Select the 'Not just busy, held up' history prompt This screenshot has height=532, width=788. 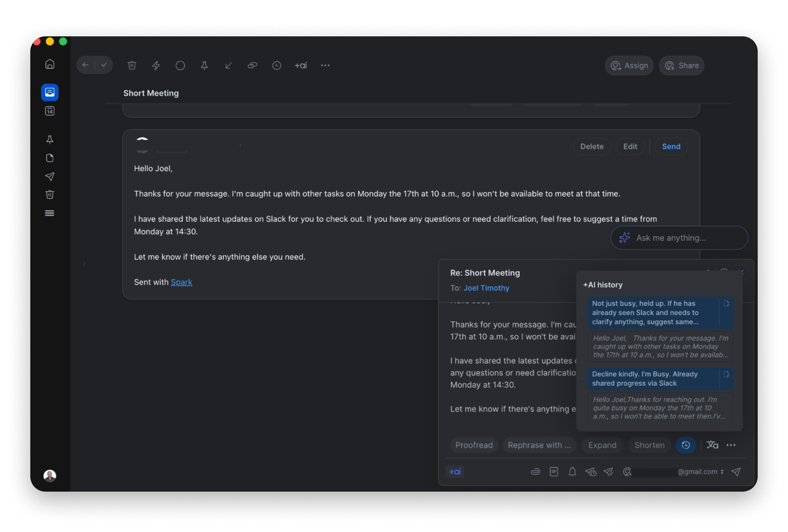point(660,312)
